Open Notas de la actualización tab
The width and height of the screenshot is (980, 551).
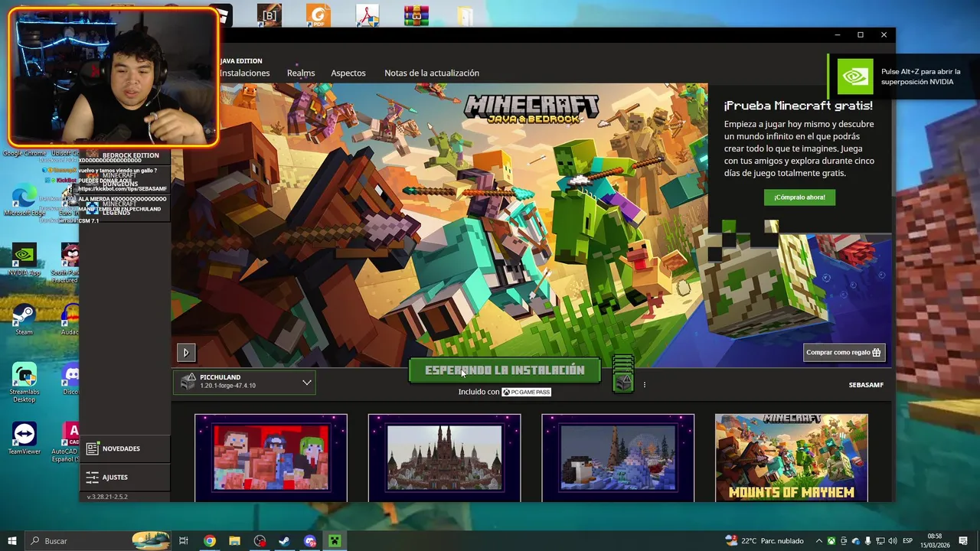(432, 73)
